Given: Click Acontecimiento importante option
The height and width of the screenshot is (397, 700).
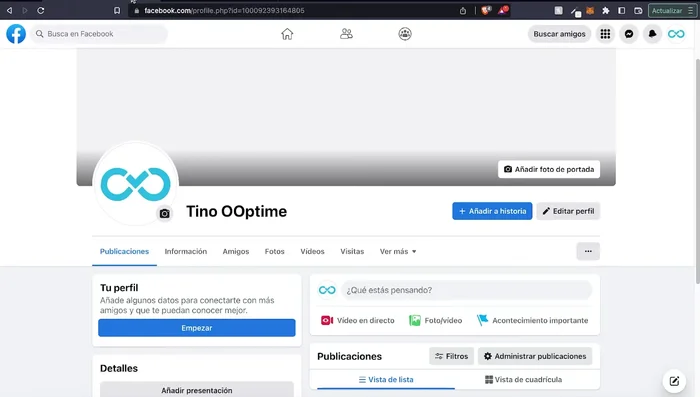Looking at the screenshot, I should pos(532,321).
